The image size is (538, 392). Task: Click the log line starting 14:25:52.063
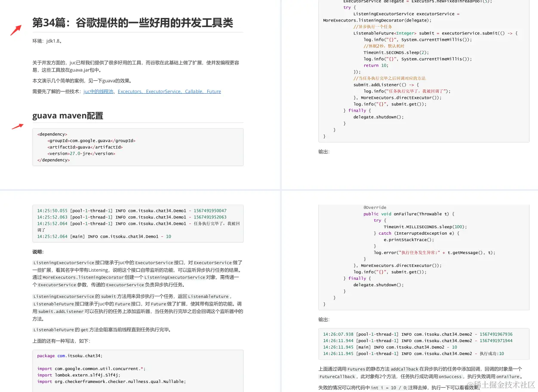(132, 217)
